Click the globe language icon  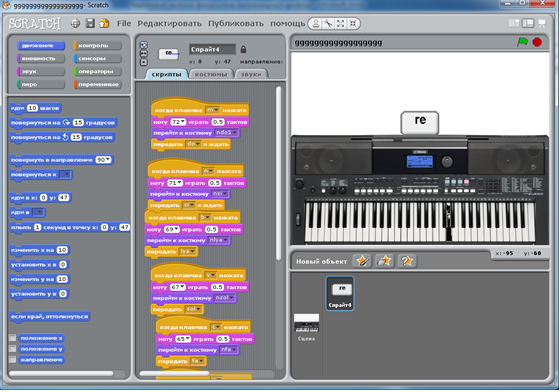(x=75, y=24)
